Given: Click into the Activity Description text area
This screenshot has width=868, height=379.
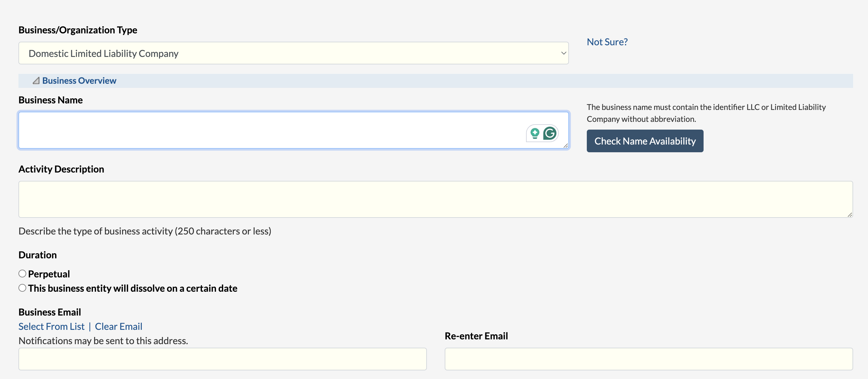Looking at the screenshot, I should pos(436,199).
